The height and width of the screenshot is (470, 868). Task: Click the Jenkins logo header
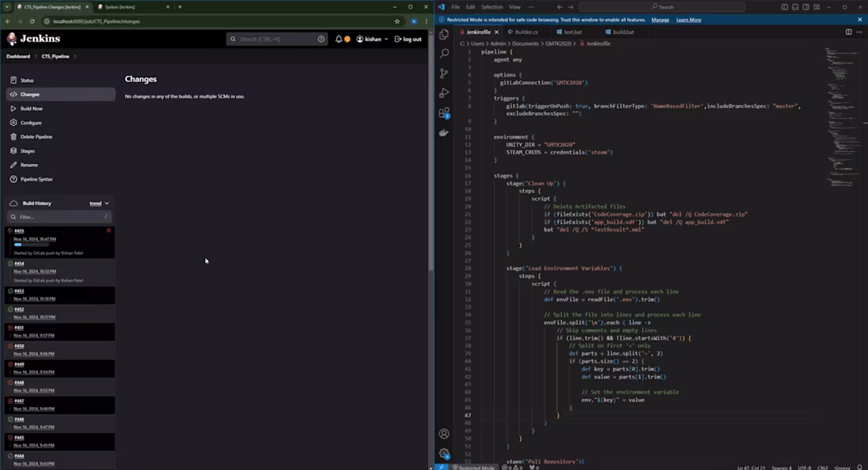point(33,39)
